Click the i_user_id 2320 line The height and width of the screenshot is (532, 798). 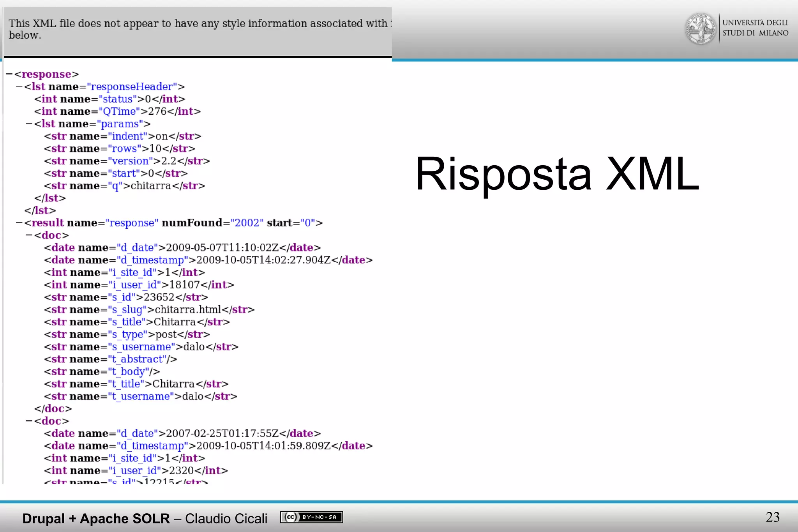(x=136, y=471)
